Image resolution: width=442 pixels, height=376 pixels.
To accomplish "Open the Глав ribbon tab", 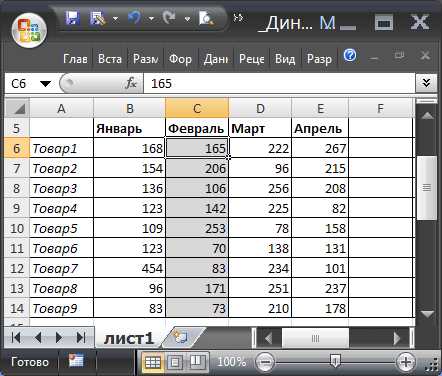I will point(75,59).
